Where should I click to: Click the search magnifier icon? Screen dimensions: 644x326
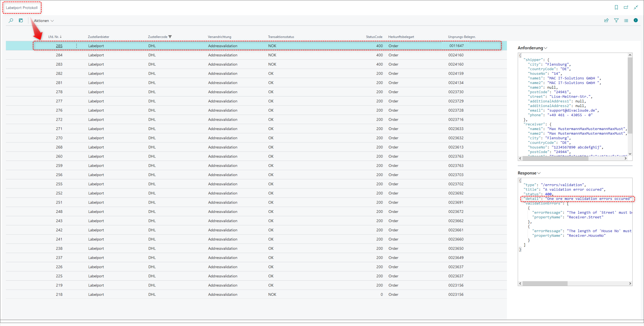point(11,21)
